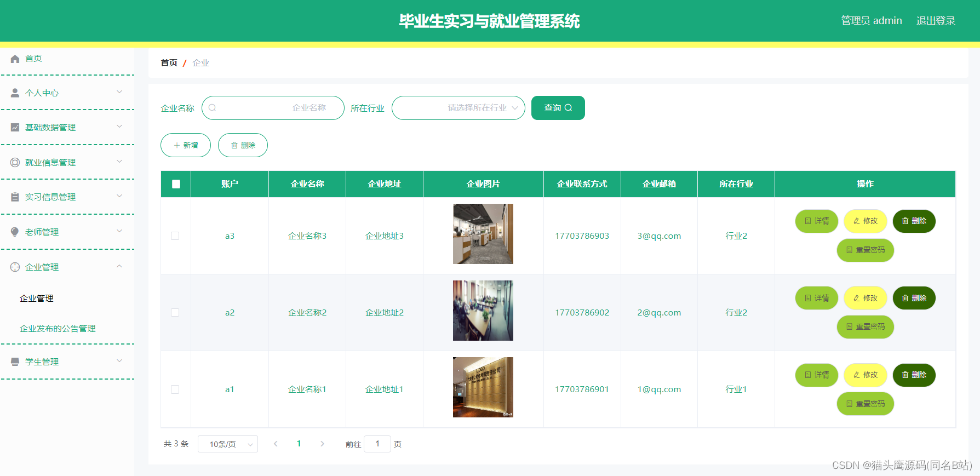Click 修改 button for row a1
Viewport: 980px width, 476px height.
tap(866, 375)
